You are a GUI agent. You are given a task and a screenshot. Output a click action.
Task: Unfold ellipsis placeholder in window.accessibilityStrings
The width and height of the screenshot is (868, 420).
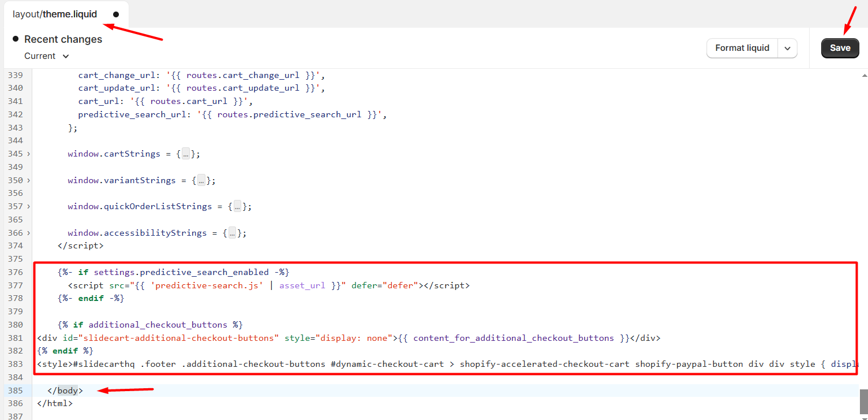(232, 233)
